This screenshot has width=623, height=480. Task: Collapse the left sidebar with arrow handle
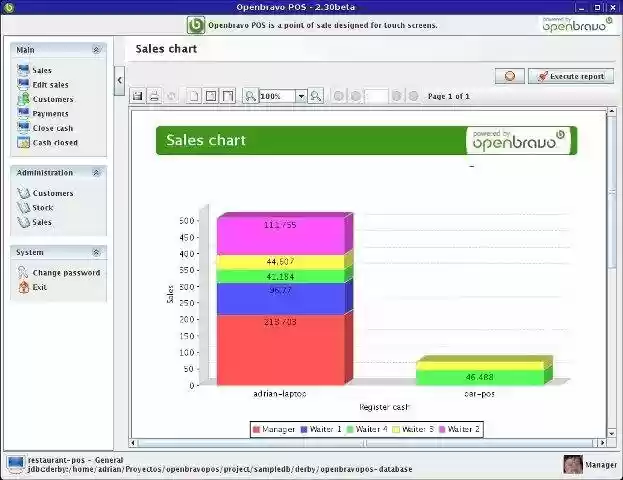click(120, 81)
